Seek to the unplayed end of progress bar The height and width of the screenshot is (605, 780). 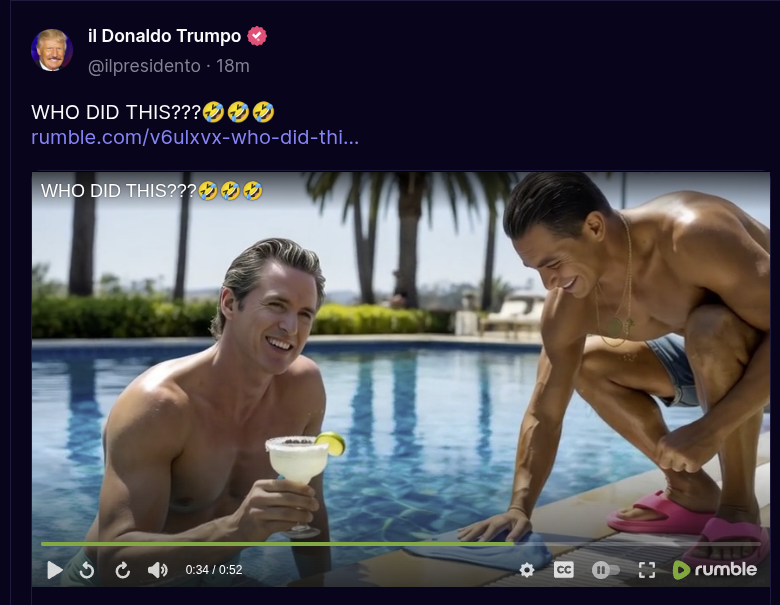click(x=637, y=544)
